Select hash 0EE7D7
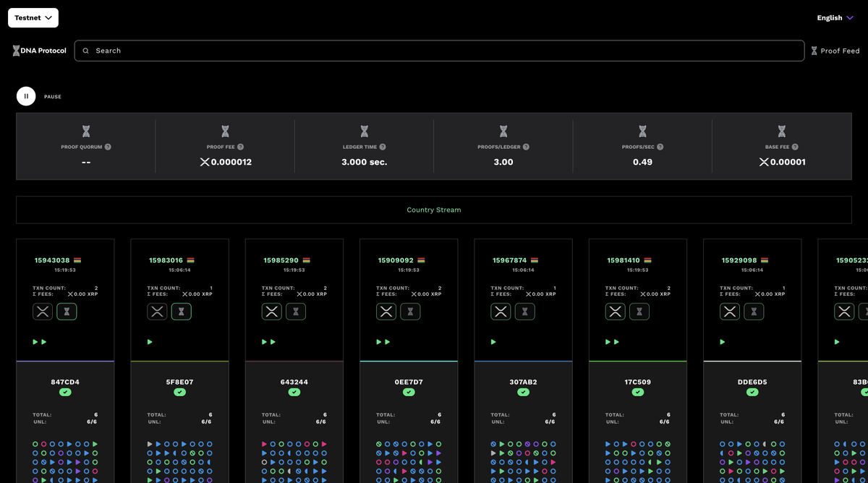The height and width of the screenshot is (483, 868). (x=409, y=382)
